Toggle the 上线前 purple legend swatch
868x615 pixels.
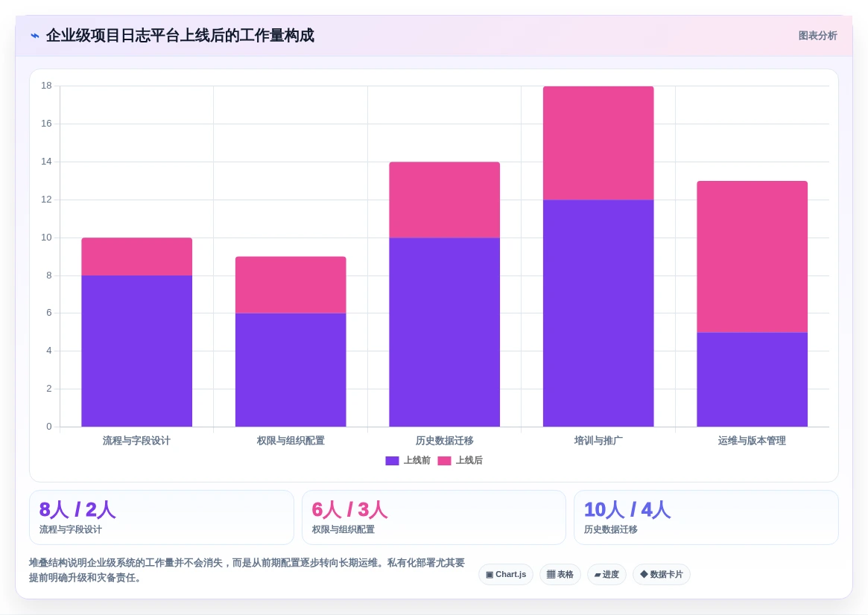click(392, 461)
